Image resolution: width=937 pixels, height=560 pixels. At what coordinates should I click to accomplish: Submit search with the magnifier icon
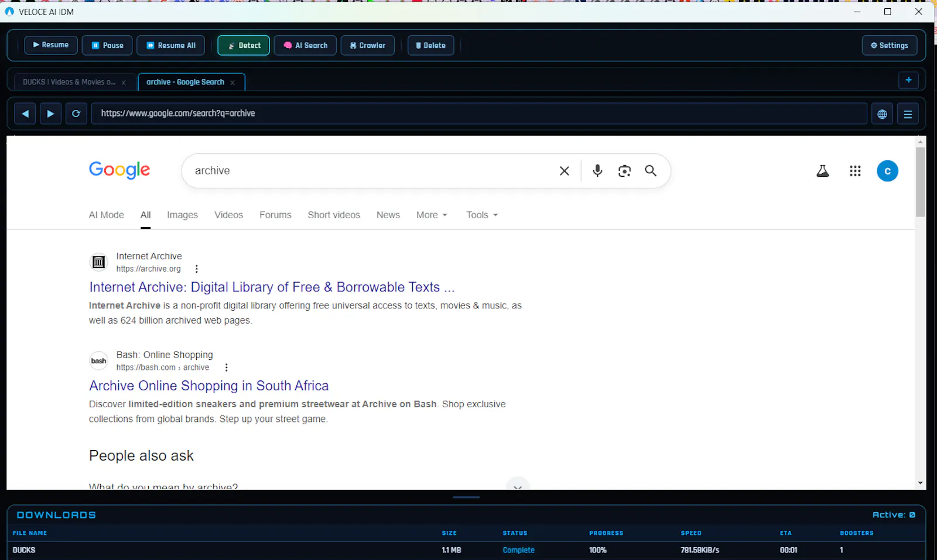[x=651, y=171]
